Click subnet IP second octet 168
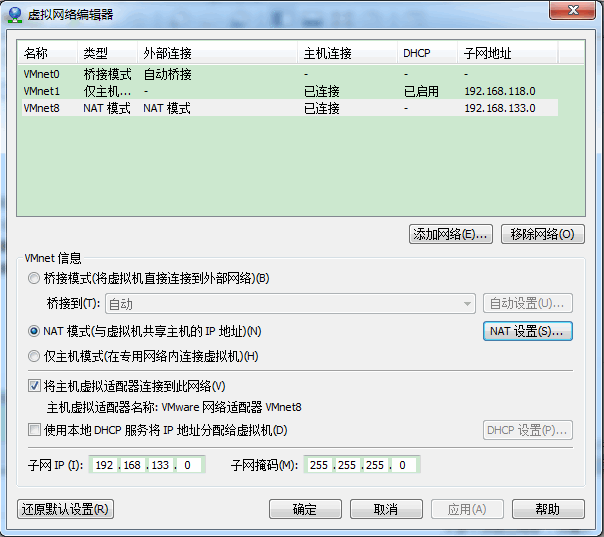This screenshot has height=537, width=604. point(132,465)
